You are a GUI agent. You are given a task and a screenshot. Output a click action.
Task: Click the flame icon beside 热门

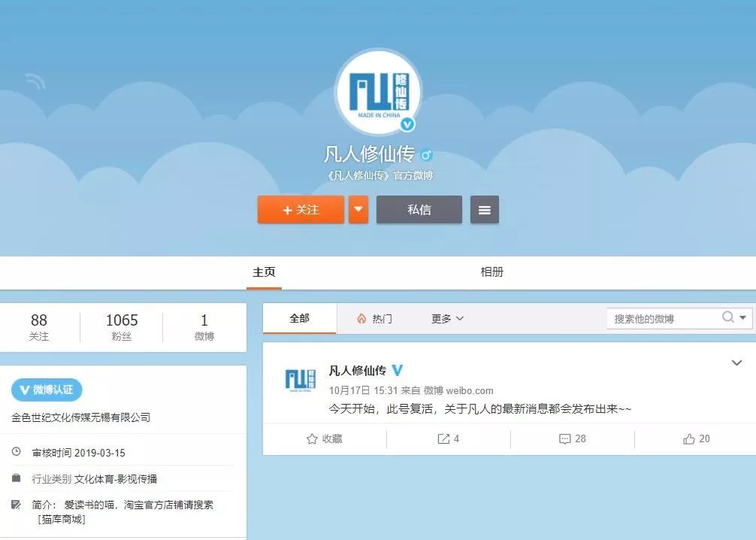click(x=361, y=318)
